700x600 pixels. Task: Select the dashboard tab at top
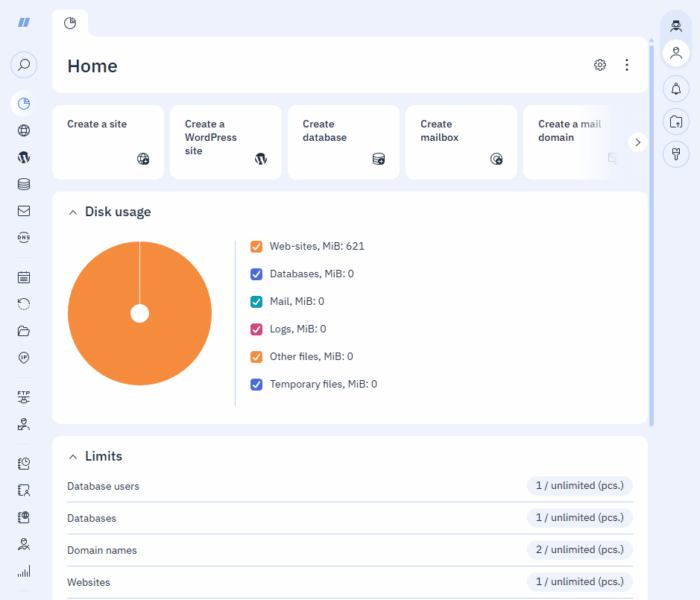tap(70, 23)
